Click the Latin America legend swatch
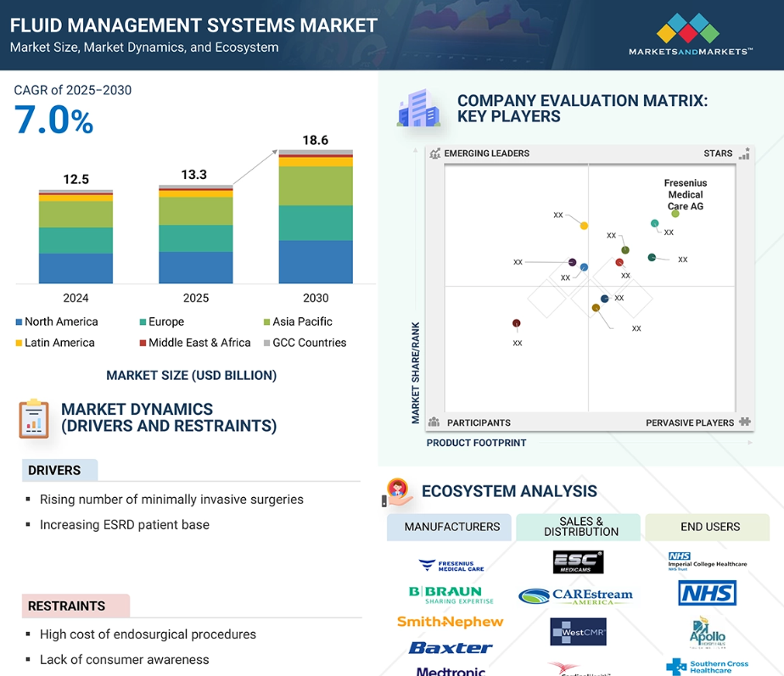This screenshot has width=784, height=676. coord(19,343)
